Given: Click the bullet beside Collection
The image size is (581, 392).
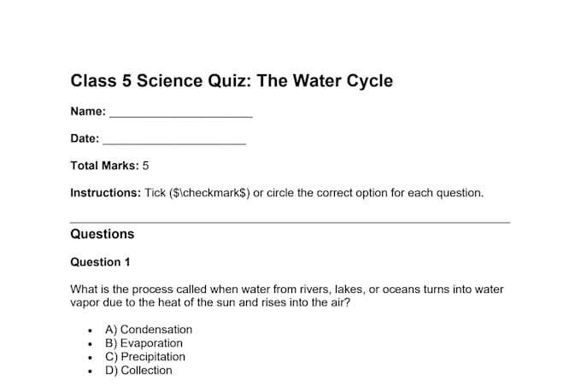Looking at the screenshot, I should click(90, 372).
